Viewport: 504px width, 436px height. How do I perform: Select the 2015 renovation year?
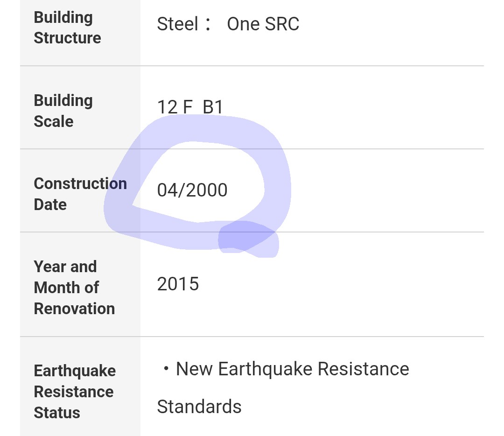[x=178, y=284]
